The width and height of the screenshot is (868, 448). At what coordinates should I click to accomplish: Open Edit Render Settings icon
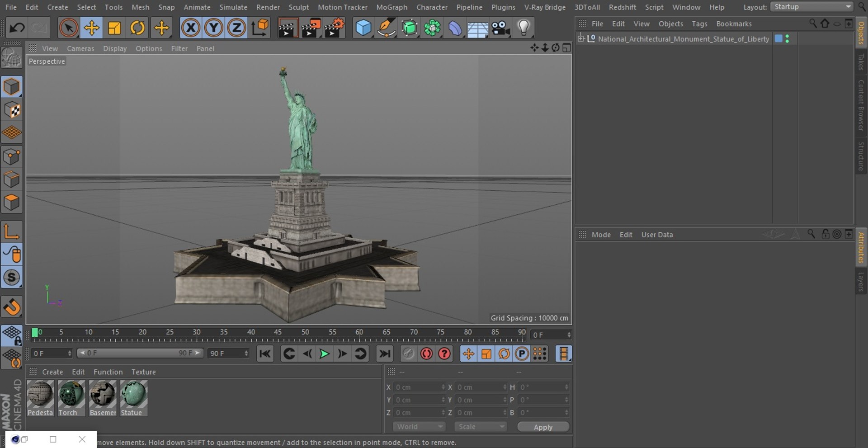pyautogui.click(x=334, y=28)
